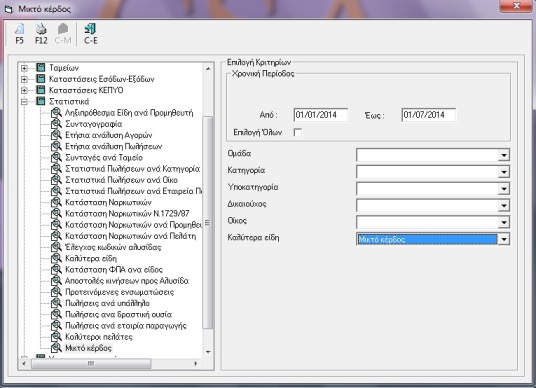Screen dimensions: 536x388
Task: Expand the Καταστάσεις Εσόδων-Εξόδων node
Action: (24, 79)
